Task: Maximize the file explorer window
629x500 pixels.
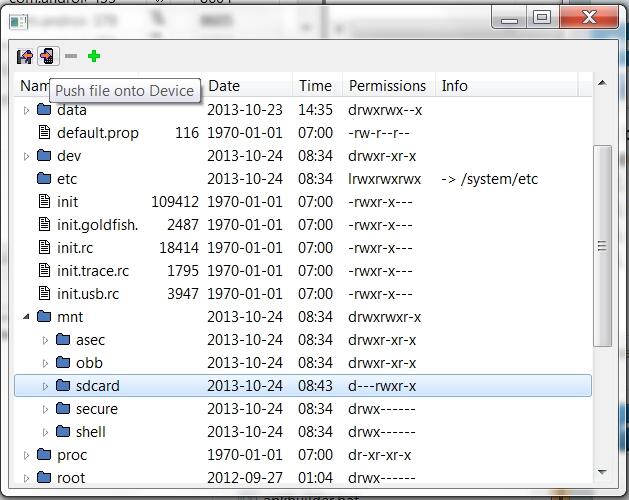Action: [542, 18]
